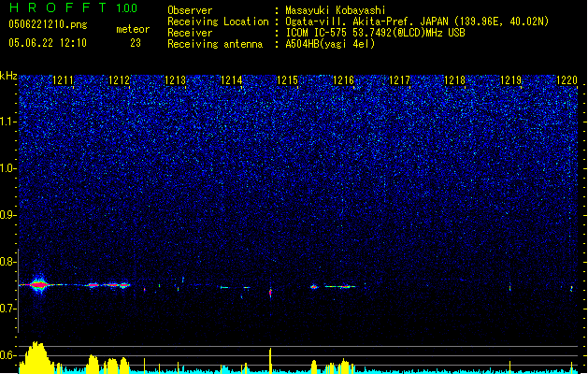Select the filename 0506221210.png
588x374 pixels.
pyautogui.click(x=48, y=24)
